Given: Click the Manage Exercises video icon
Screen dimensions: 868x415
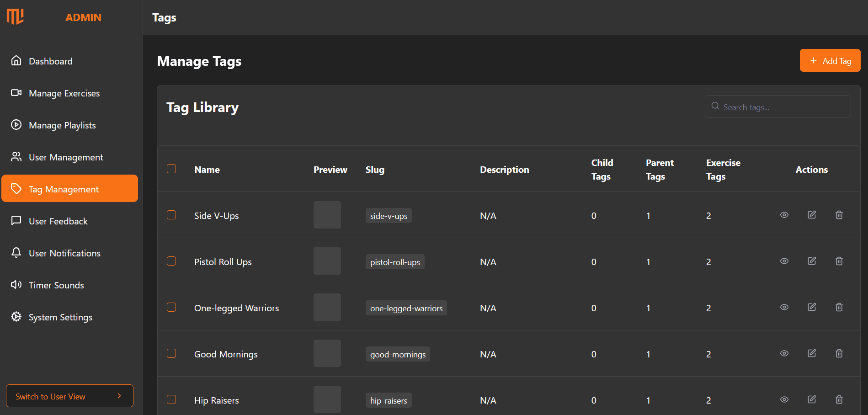Looking at the screenshot, I should 16,92.
